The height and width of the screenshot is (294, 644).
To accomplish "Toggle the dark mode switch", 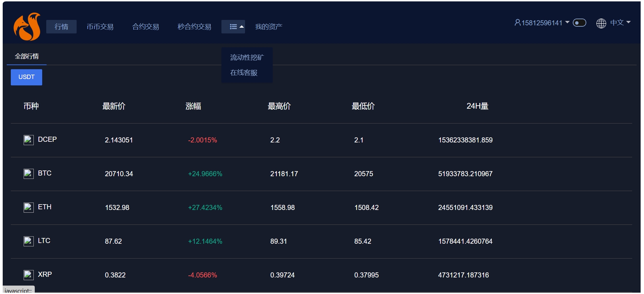I will tap(579, 23).
